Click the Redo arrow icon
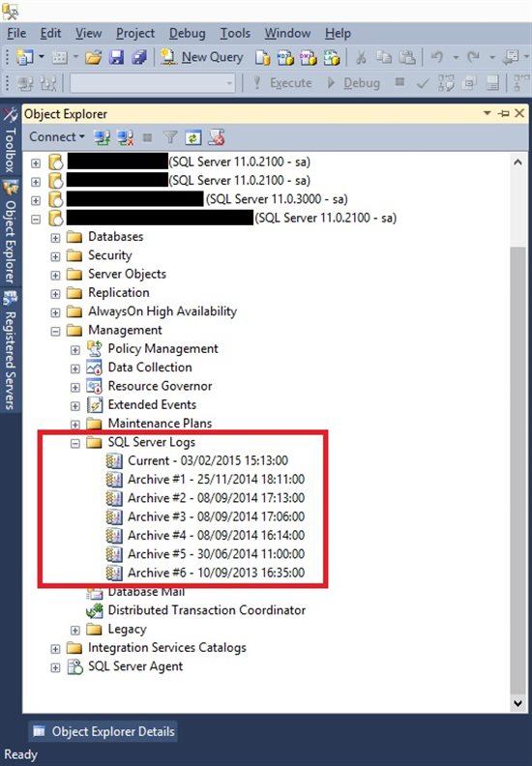This screenshot has width=532, height=766. click(x=473, y=58)
